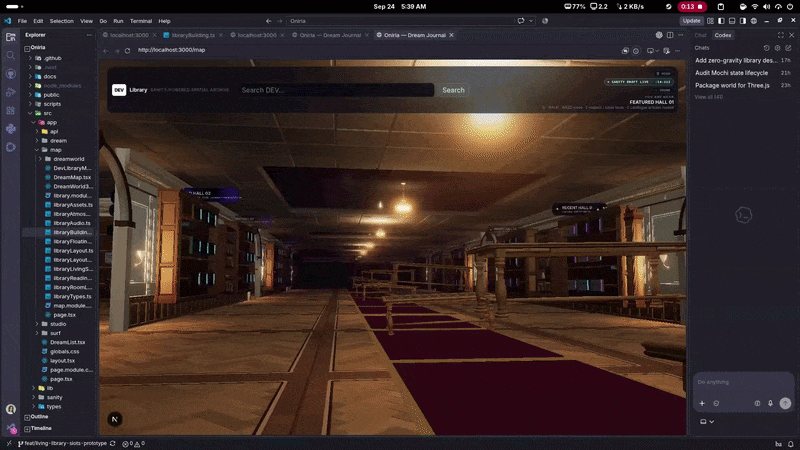The image size is (800, 450).
Task: Open the Accounts avatar in activity bar
Action: pos(11,409)
